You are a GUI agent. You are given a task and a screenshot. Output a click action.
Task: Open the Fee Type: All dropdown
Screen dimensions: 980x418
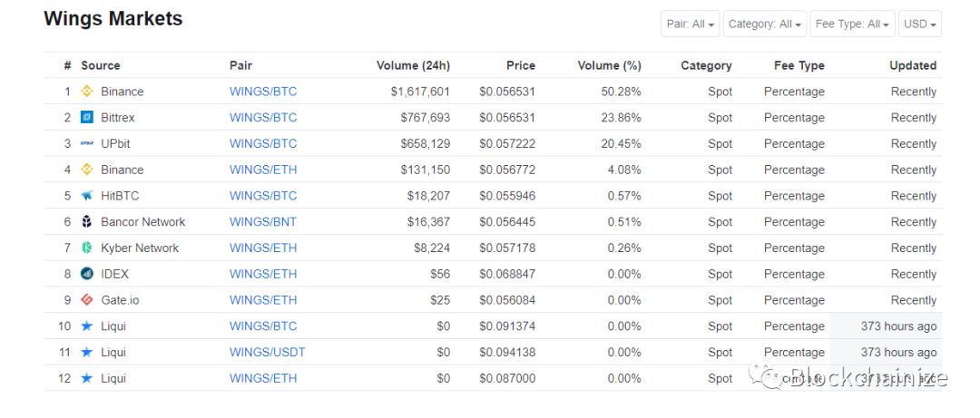point(852,24)
